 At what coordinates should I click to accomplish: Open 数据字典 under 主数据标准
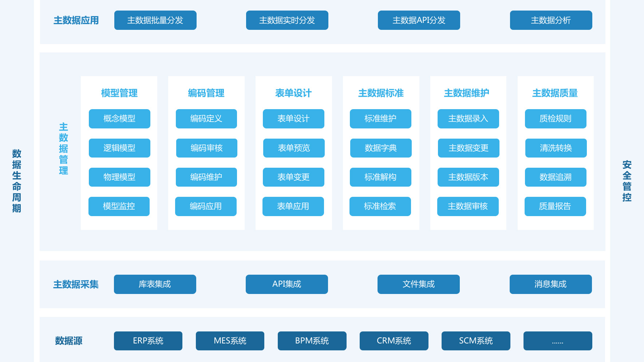[x=381, y=148]
